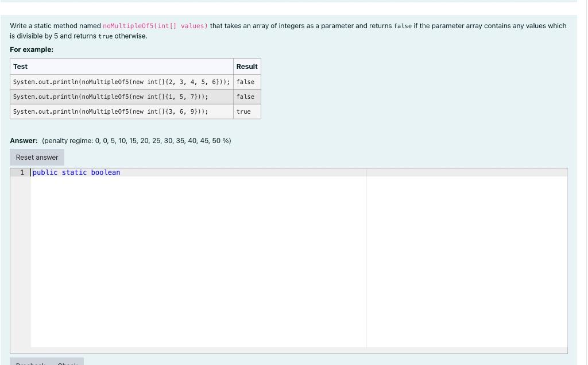Click the Result column header
Viewport: 588px width, 365px height.
[246, 67]
